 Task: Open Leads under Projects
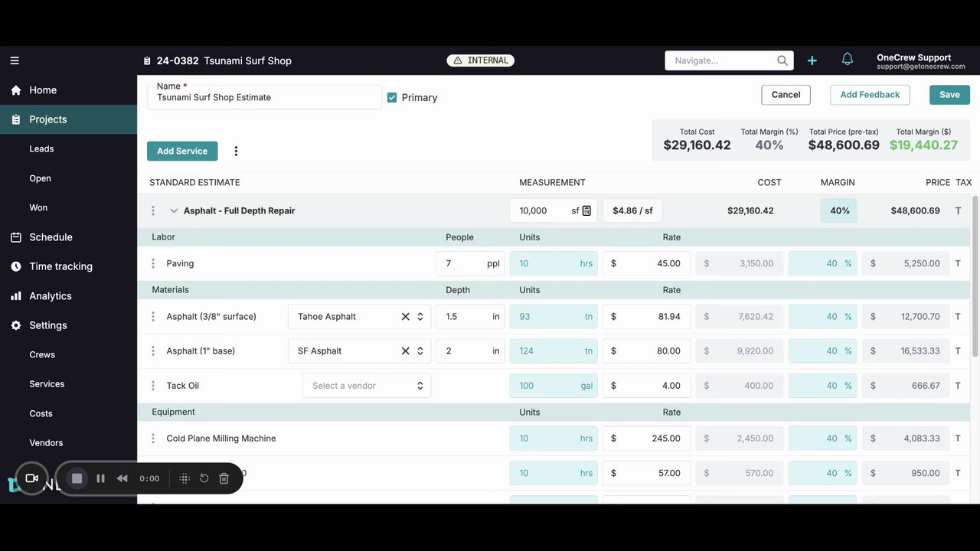click(41, 148)
